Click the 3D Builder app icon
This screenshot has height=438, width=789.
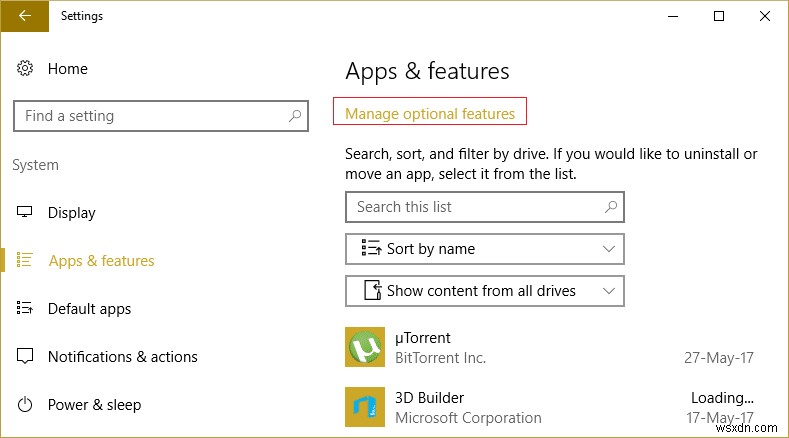pyautogui.click(x=364, y=407)
